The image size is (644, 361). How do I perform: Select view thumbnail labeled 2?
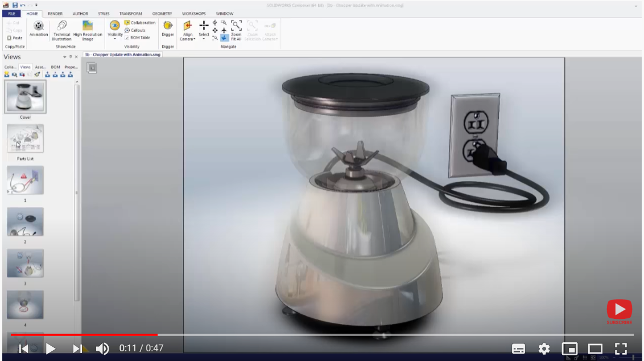pyautogui.click(x=25, y=221)
